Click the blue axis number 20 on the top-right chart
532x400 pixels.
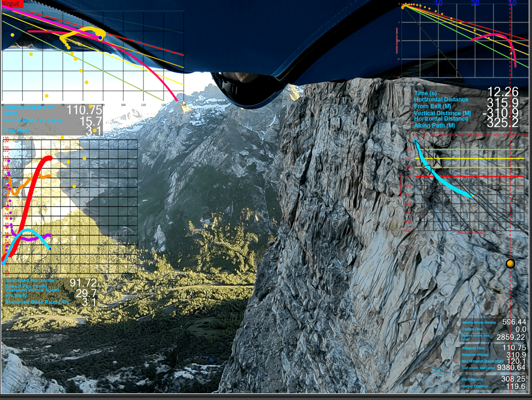coord(475,3)
